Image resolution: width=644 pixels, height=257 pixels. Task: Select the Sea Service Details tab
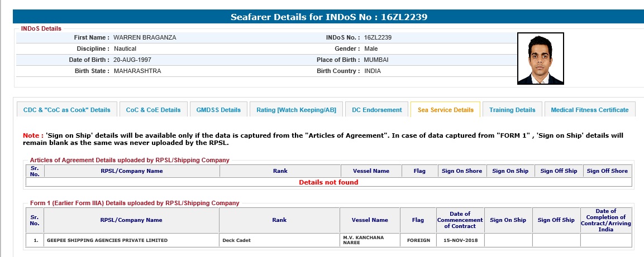pos(445,110)
